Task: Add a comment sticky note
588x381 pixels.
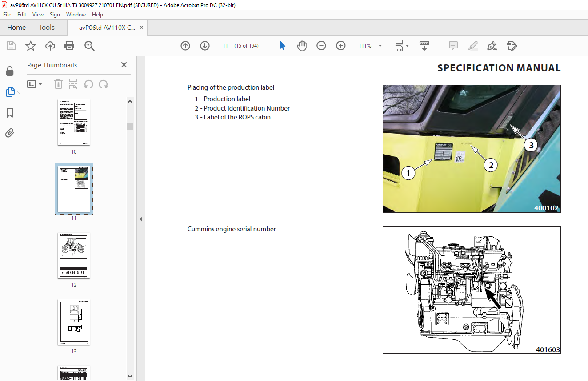Action: pos(453,46)
